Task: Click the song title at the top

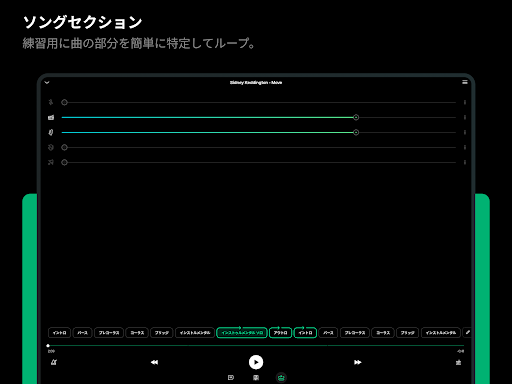Action: (x=256, y=82)
